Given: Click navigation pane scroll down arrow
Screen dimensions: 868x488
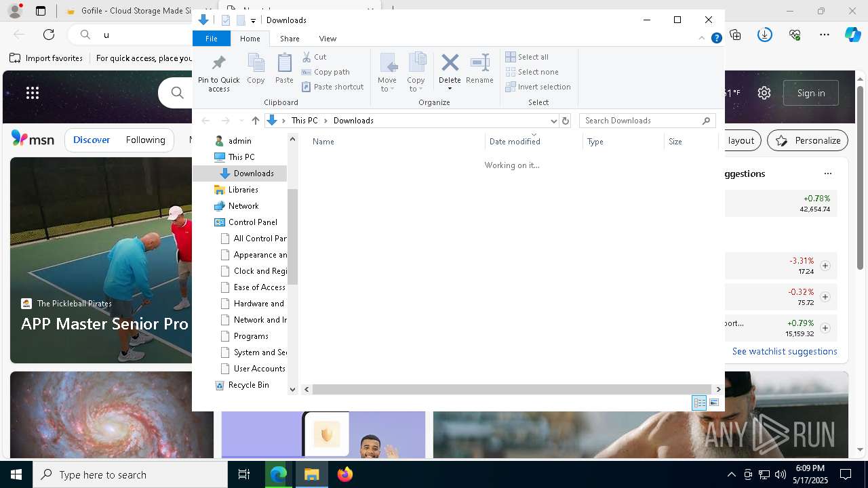Looking at the screenshot, I should (293, 389).
